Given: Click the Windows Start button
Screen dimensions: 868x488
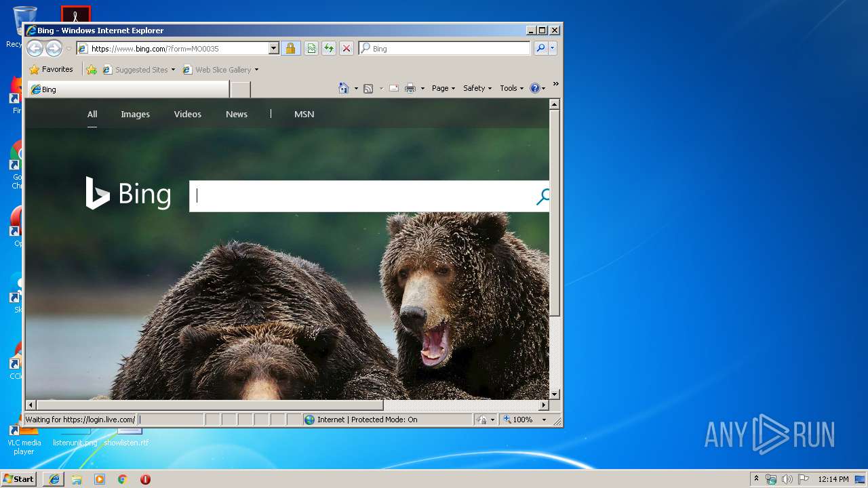Looking at the screenshot, I should 19,479.
